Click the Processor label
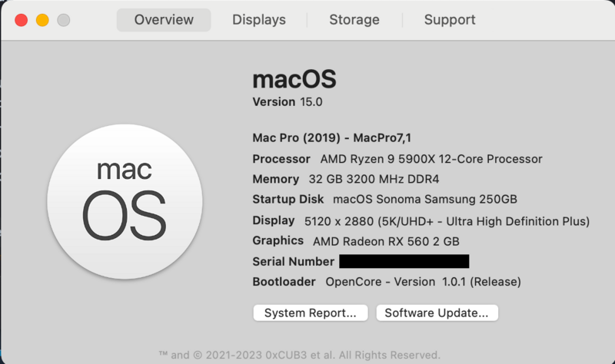615x364 pixels. 281,159
